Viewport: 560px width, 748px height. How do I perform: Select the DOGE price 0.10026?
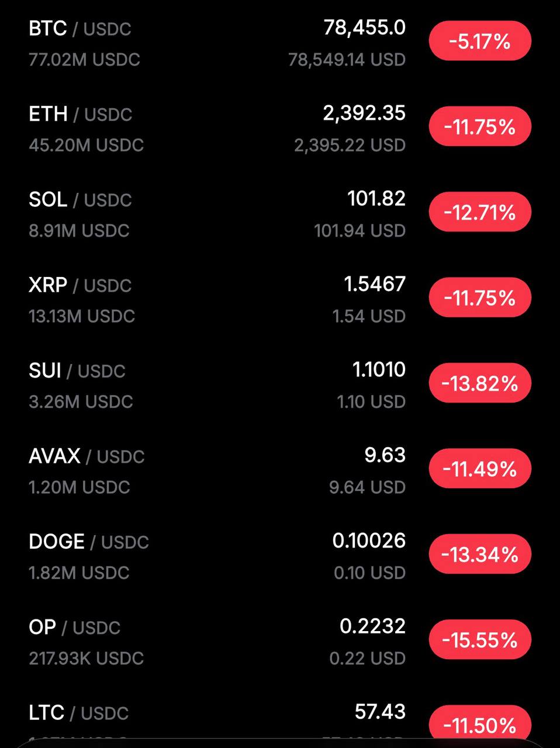[368, 541]
